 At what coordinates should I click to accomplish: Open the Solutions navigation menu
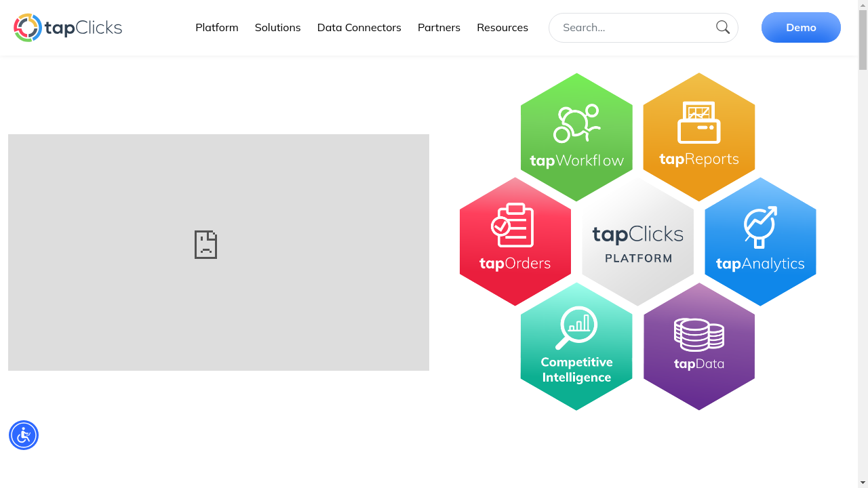pos(277,28)
